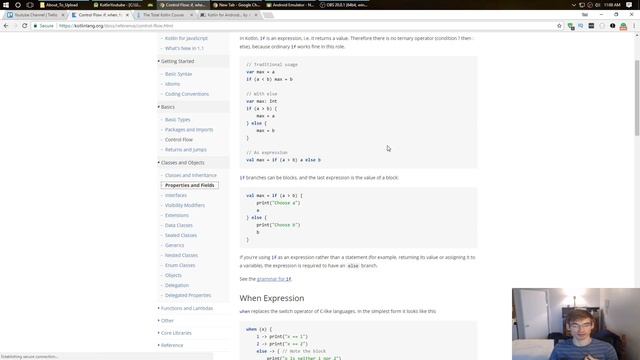
Task: Open the Windows Start menu
Action: point(6,5)
